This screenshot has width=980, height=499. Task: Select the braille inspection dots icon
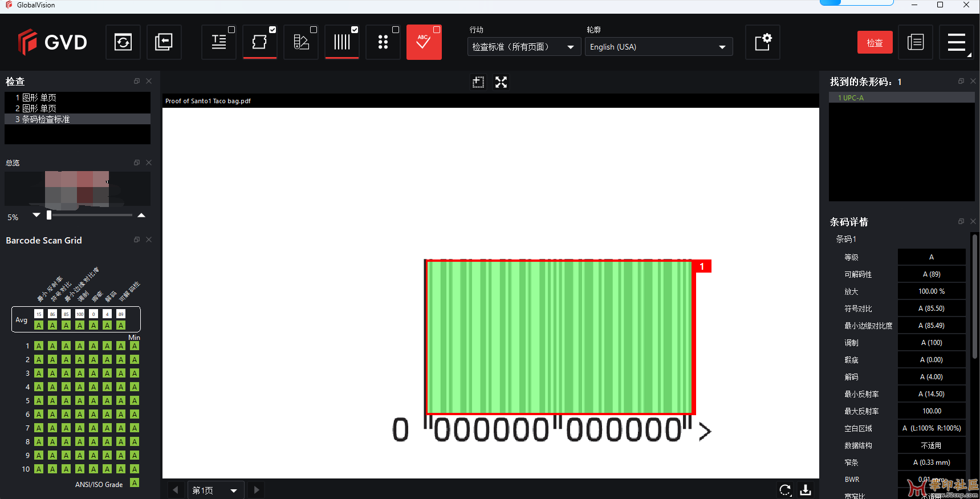pyautogui.click(x=383, y=42)
